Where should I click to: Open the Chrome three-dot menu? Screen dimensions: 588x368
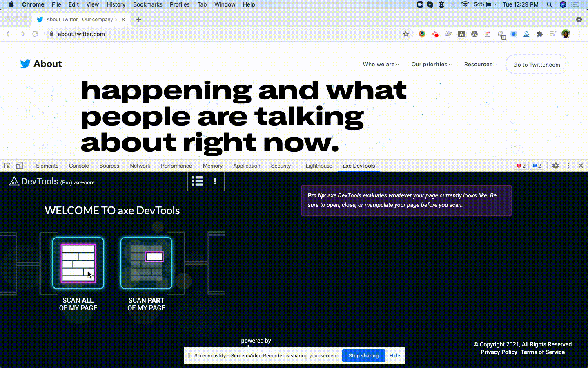579,34
